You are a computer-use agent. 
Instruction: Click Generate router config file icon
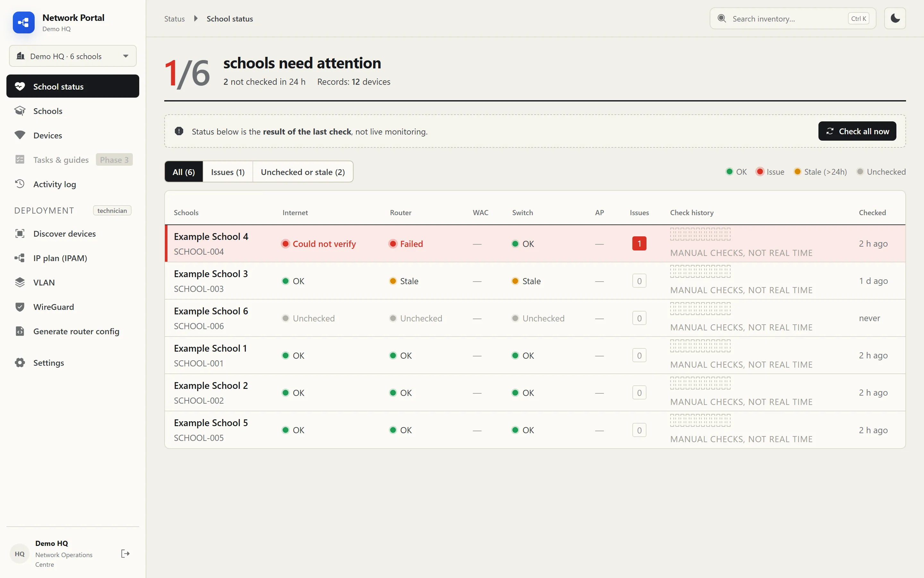point(20,331)
